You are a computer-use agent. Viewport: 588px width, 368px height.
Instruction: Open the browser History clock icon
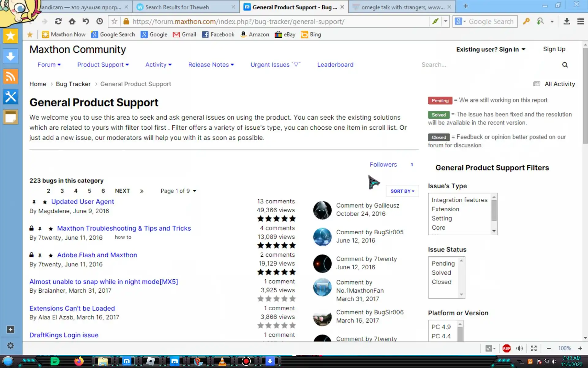click(x=100, y=21)
